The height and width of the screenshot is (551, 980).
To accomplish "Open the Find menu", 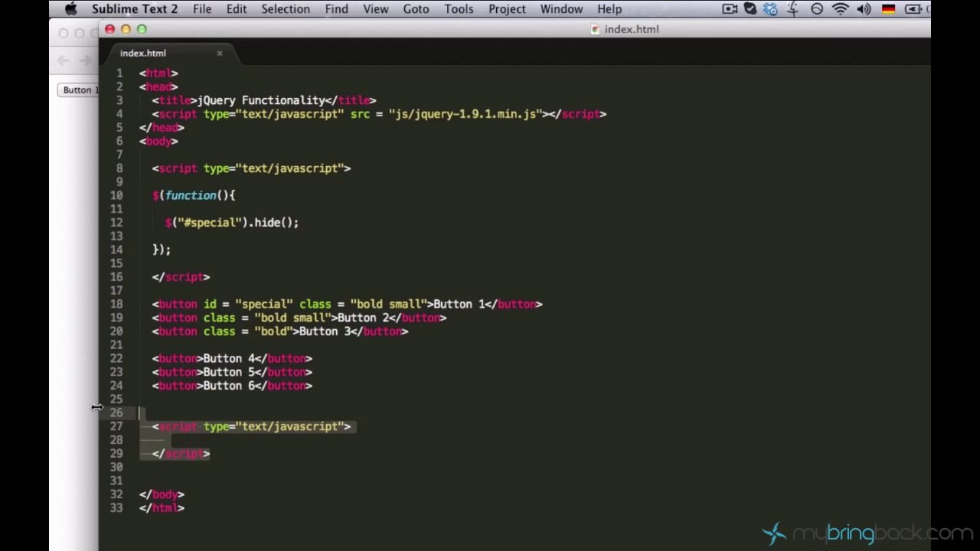I will coord(336,9).
